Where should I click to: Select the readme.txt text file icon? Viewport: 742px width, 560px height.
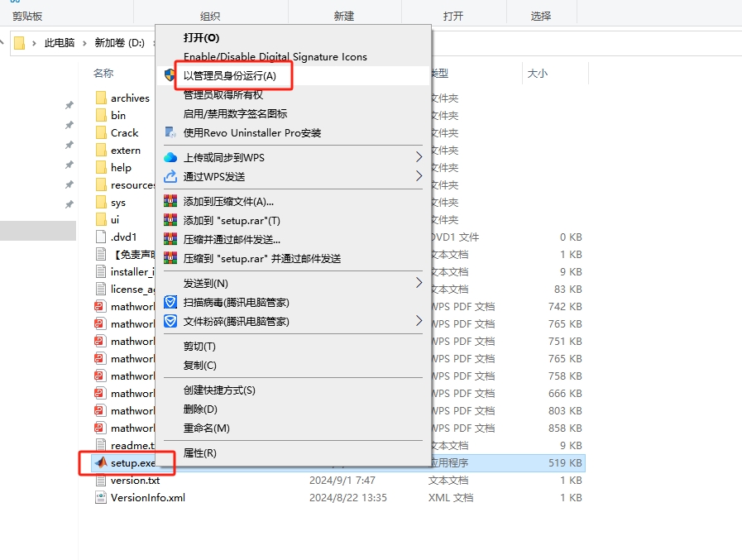point(102,444)
